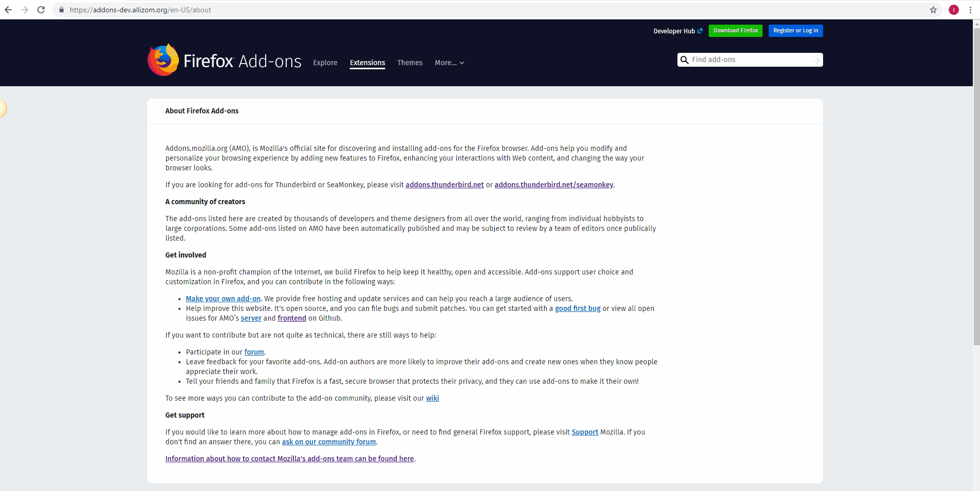Click the Get involved heading

[x=186, y=255]
